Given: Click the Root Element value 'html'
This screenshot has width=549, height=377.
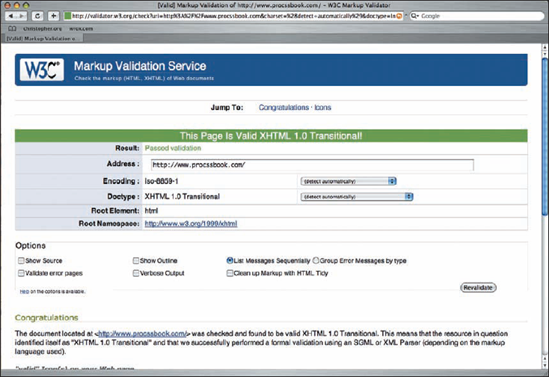Looking at the screenshot, I should pyautogui.click(x=151, y=211).
